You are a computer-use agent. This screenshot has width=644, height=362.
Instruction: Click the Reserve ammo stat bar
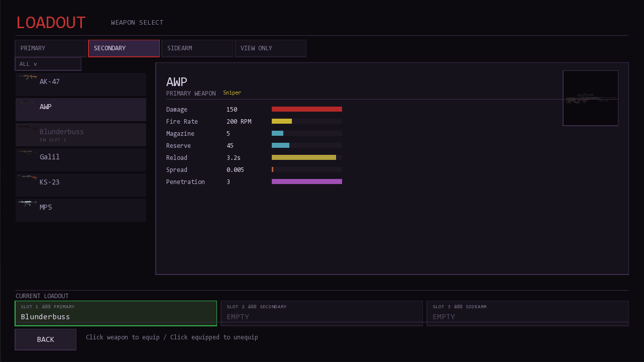click(x=307, y=145)
